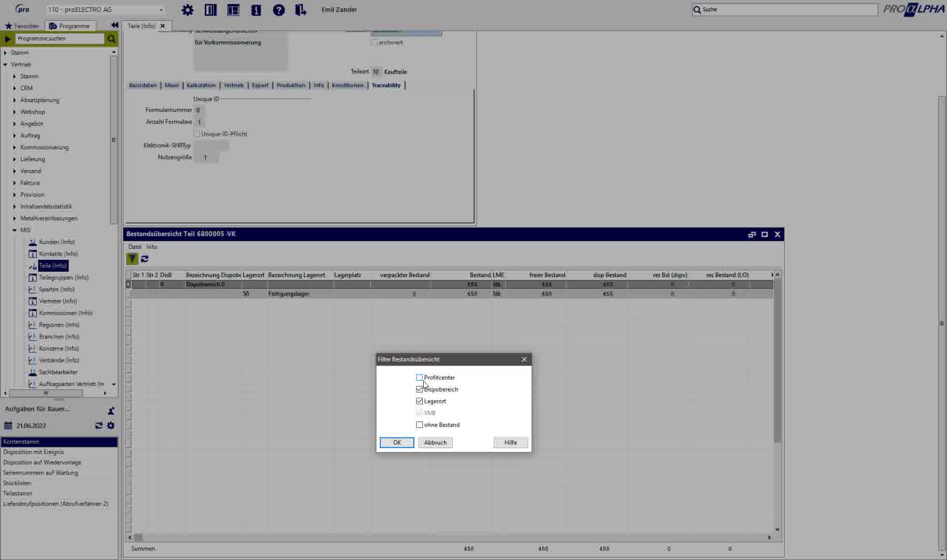The height and width of the screenshot is (560, 947).
Task: Click the green play arrow beside program search
Action: click(7, 39)
